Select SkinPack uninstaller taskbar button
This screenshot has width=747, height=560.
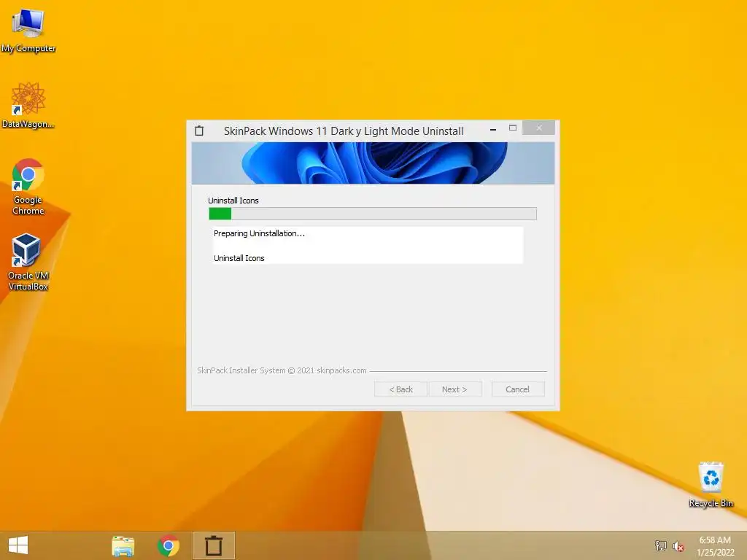pos(214,545)
